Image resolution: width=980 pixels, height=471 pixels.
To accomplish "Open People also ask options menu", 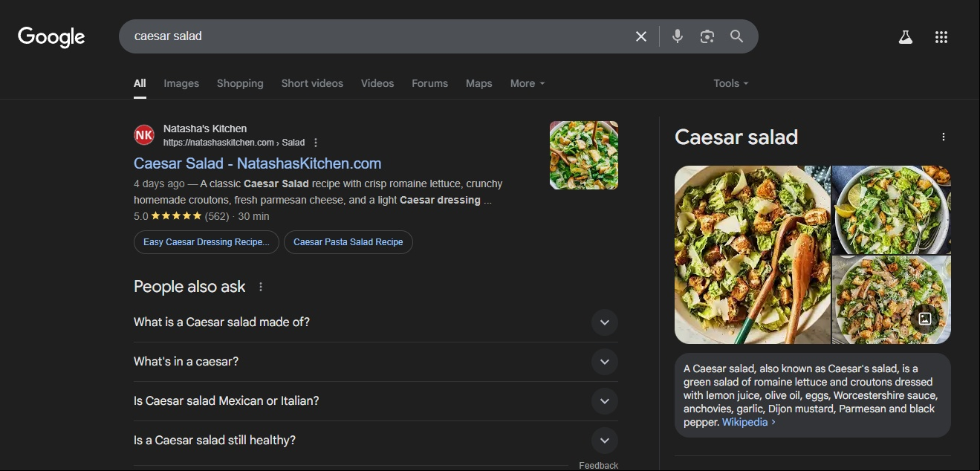I will [261, 287].
